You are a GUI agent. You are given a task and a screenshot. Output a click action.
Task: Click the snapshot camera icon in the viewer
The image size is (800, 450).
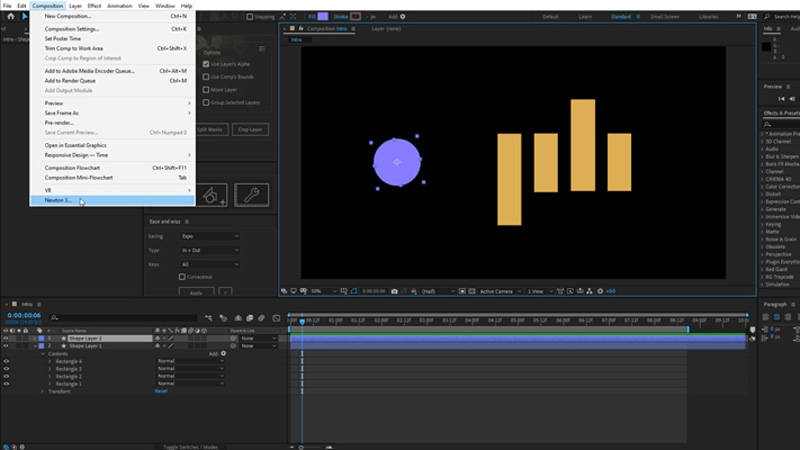click(x=395, y=291)
